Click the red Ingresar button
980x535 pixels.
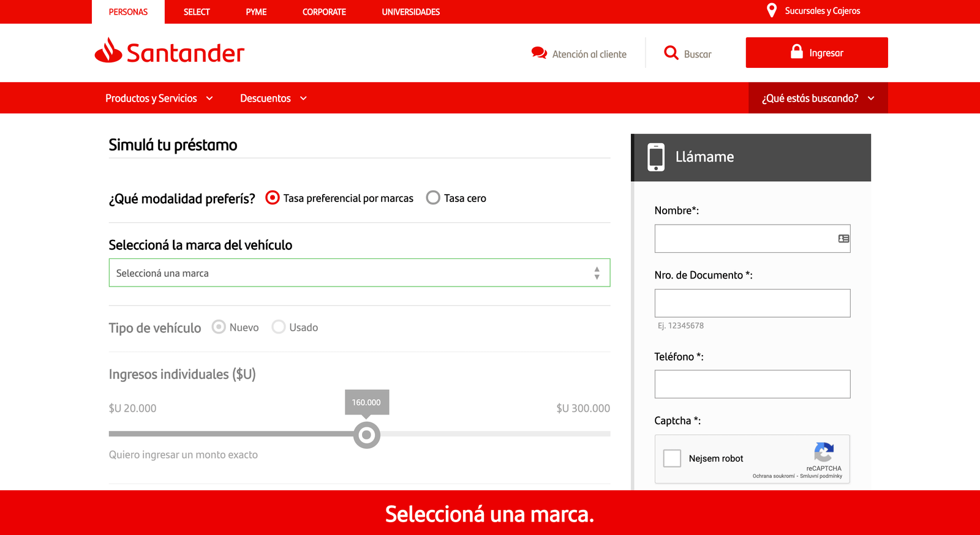(817, 53)
